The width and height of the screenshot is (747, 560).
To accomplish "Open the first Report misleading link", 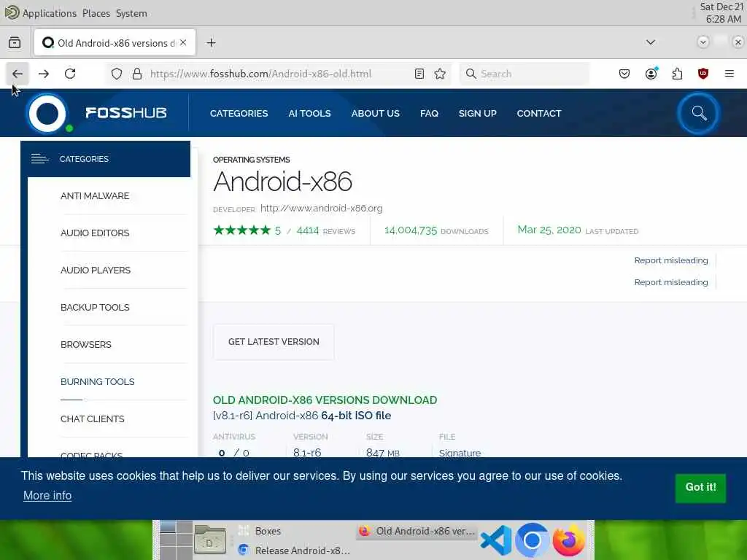I will [x=671, y=260].
